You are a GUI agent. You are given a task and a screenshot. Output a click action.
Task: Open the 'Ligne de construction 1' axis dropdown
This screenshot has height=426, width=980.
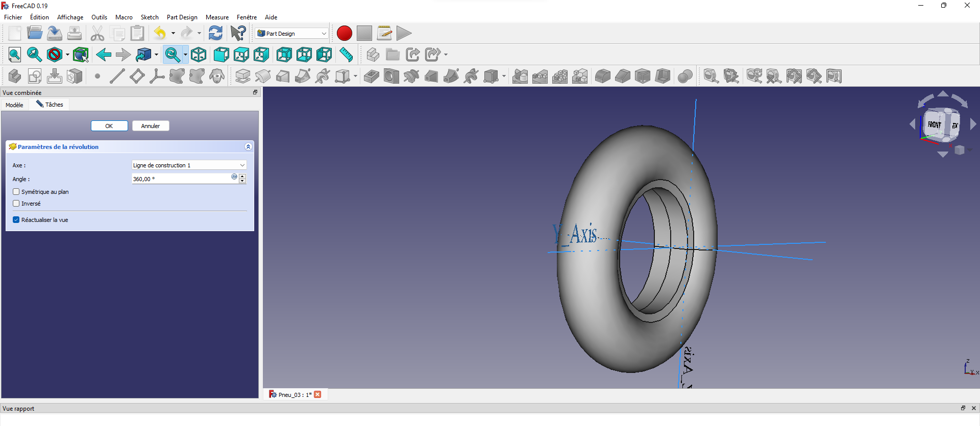click(x=189, y=165)
